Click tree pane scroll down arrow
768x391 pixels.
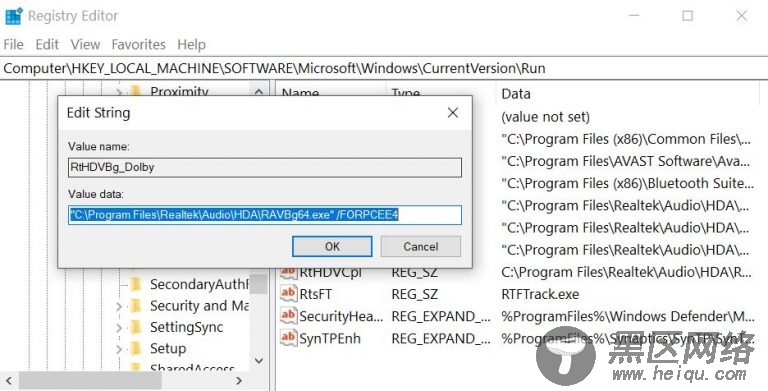tap(259, 361)
